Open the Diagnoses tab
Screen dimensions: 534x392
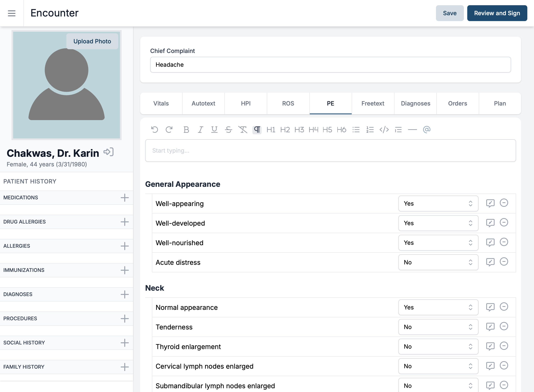(x=415, y=103)
